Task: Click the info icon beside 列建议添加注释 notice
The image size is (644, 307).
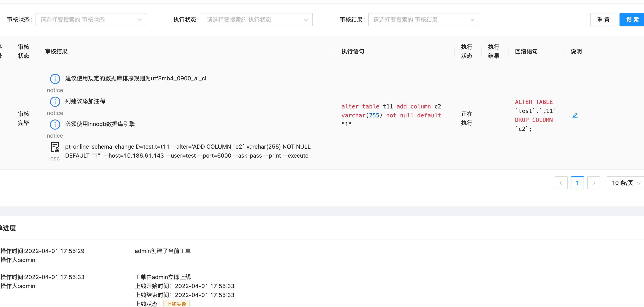Action: [55, 102]
